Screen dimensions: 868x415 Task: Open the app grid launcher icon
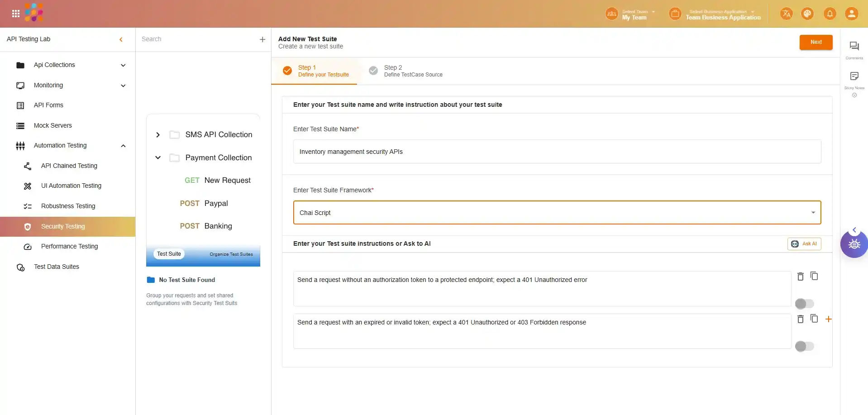[x=16, y=14]
